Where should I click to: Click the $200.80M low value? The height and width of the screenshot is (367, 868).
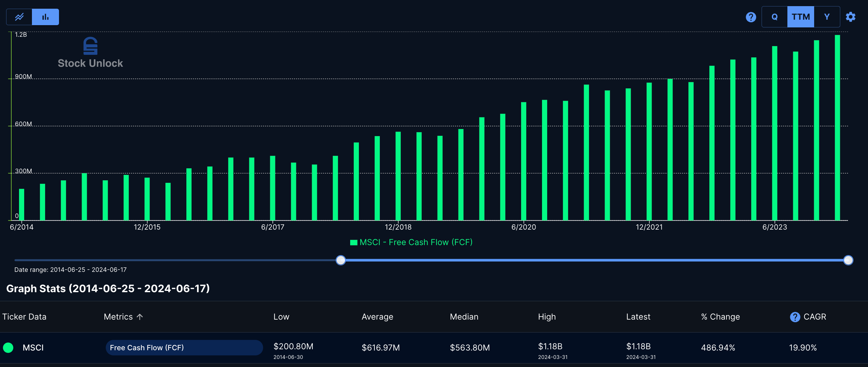point(293,346)
